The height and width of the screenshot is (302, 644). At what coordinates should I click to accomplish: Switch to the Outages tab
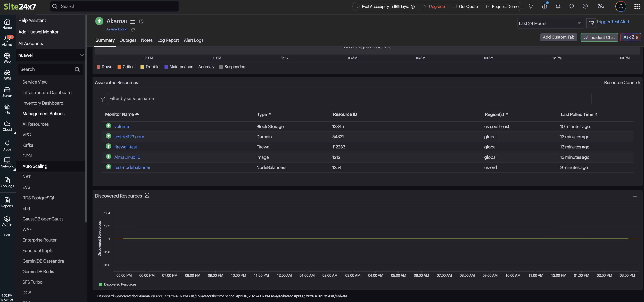click(x=128, y=40)
